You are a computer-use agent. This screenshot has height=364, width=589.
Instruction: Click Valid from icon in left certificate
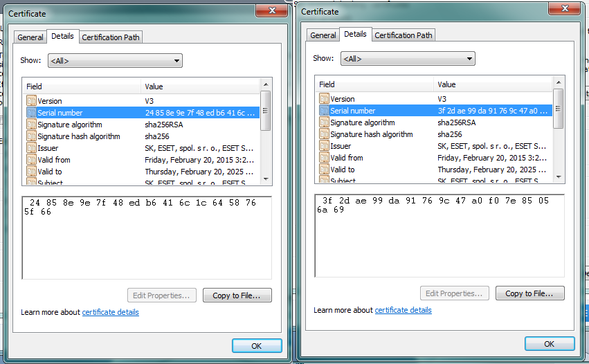pyautogui.click(x=31, y=160)
